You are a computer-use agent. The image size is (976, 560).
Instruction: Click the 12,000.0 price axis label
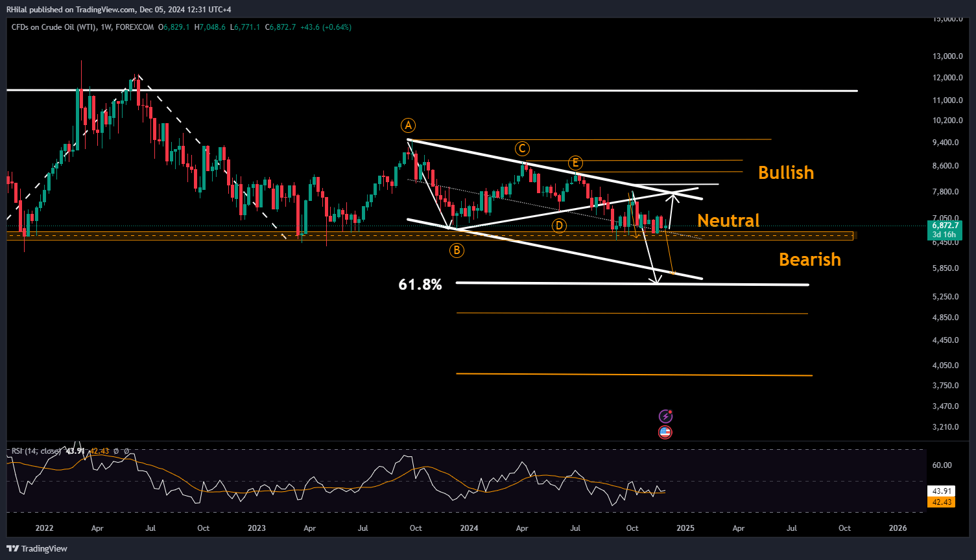point(947,78)
